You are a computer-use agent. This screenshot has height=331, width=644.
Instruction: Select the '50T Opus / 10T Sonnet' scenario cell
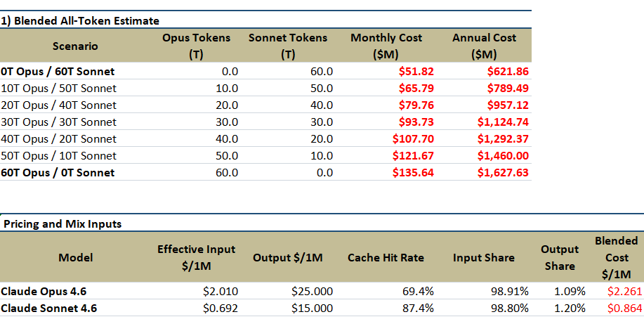59,155
